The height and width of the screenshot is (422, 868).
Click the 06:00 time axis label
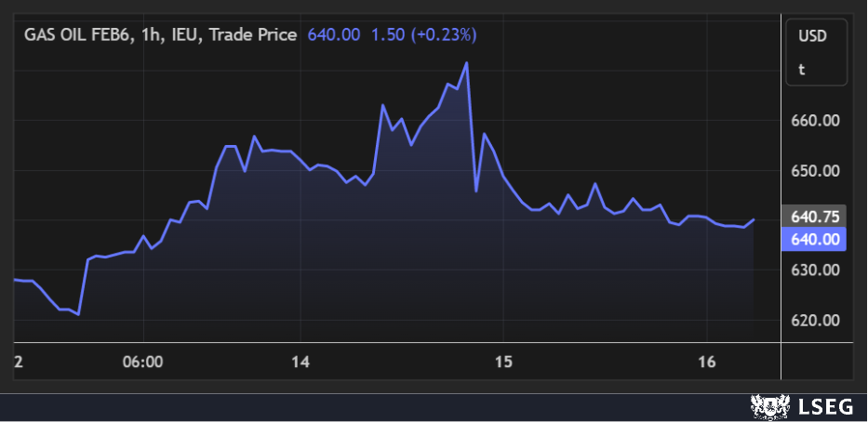point(143,362)
